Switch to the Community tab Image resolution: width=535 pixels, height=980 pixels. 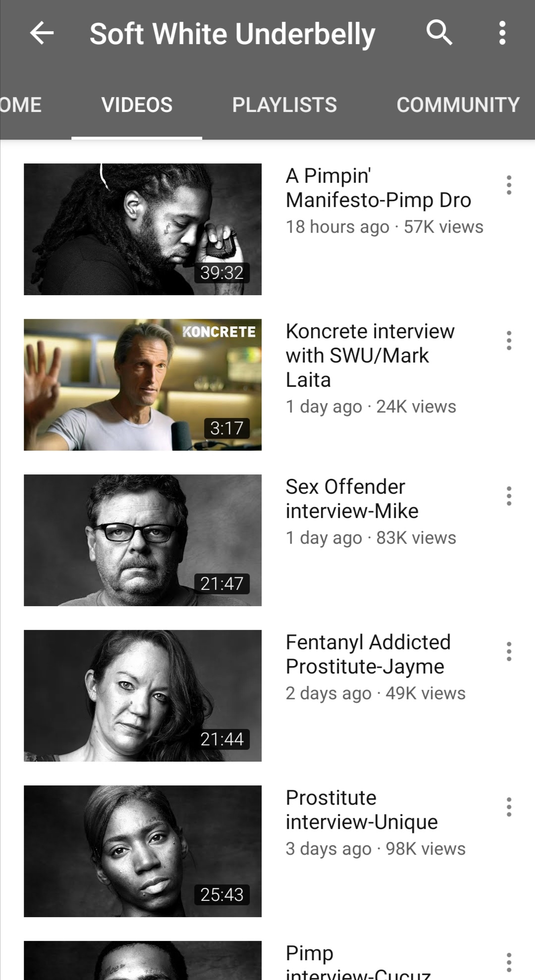(458, 105)
